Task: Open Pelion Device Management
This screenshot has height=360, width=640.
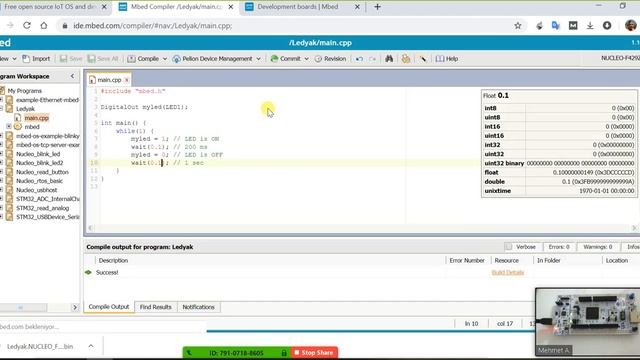Action: [x=212, y=59]
